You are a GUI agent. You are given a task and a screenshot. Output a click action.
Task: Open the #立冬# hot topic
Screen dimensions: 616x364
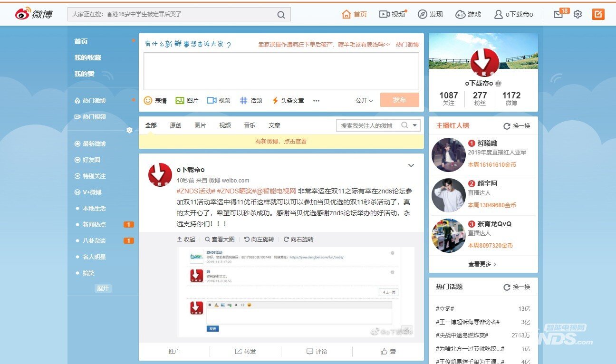click(x=445, y=309)
